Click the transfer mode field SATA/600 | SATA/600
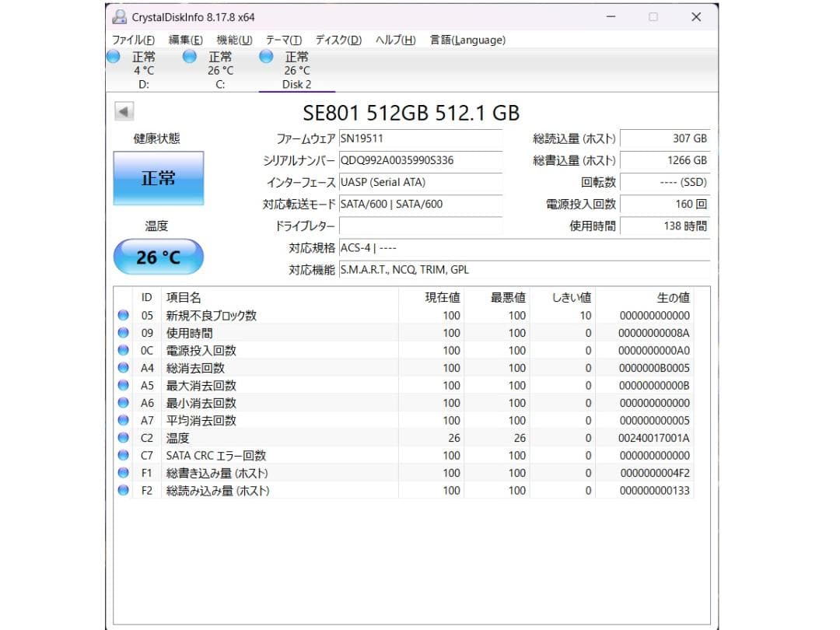Viewport: 840px width, 630px height. pyautogui.click(x=421, y=204)
